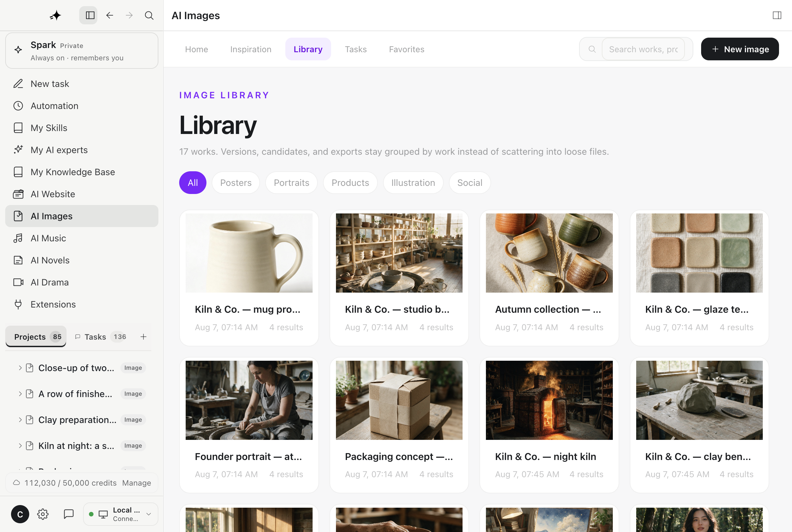Screen dimensions: 792x532
Task: Toggle the left sidebar panel icon
Action: (90, 15)
